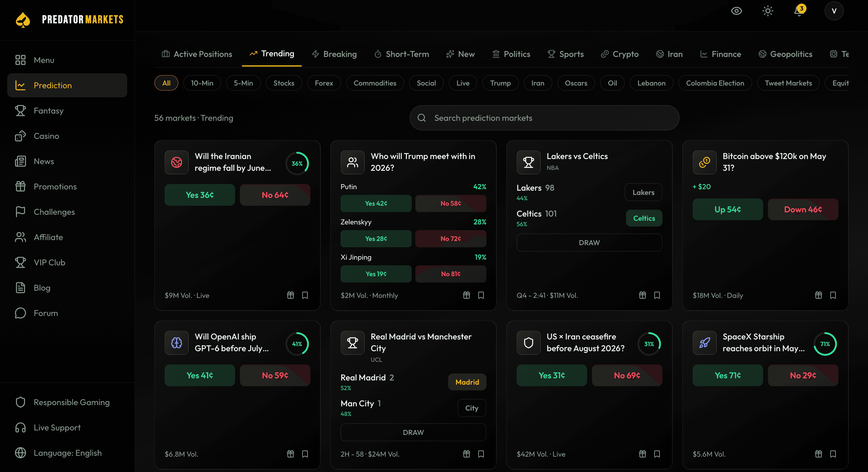This screenshot has height=472, width=868.
Task: Open Promotions in the sidebar
Action: click(67, 186)
